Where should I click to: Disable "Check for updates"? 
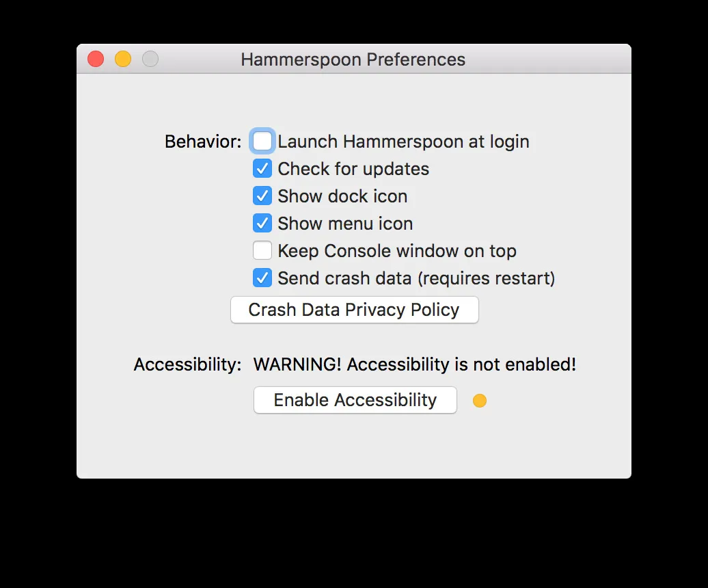pyautogui.click(x=262, y=168)
